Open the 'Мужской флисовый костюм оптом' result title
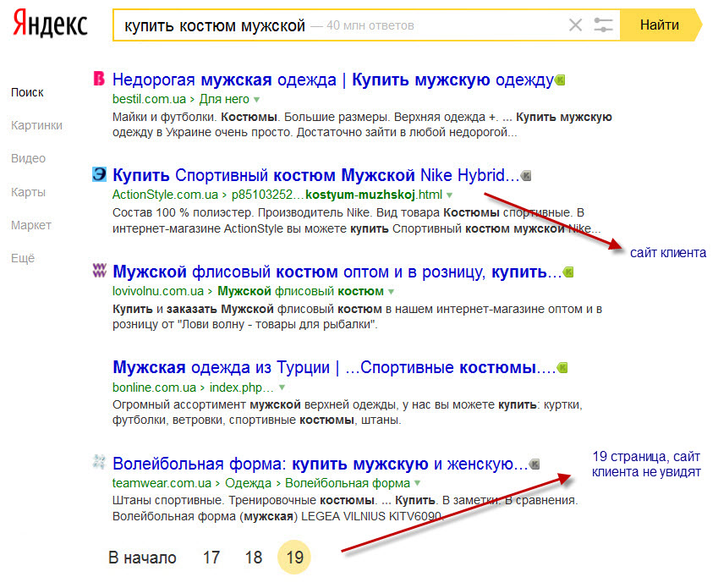 tap(337, 272)
